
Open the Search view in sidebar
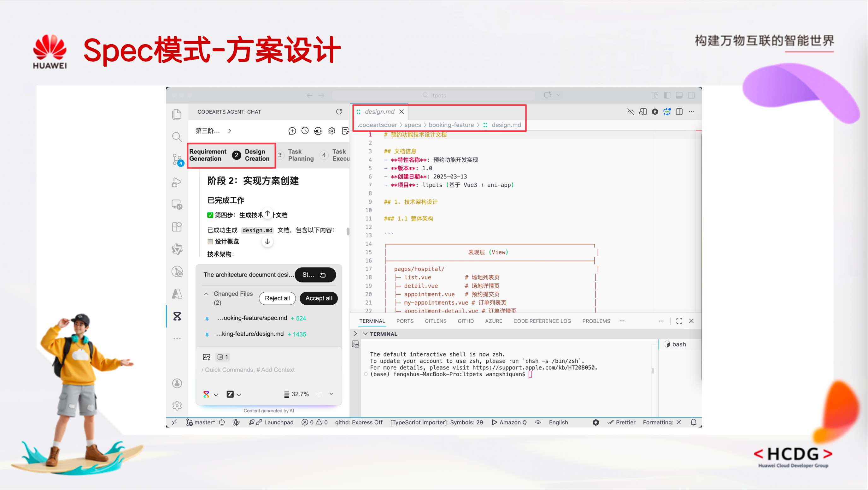click(177, 137)
